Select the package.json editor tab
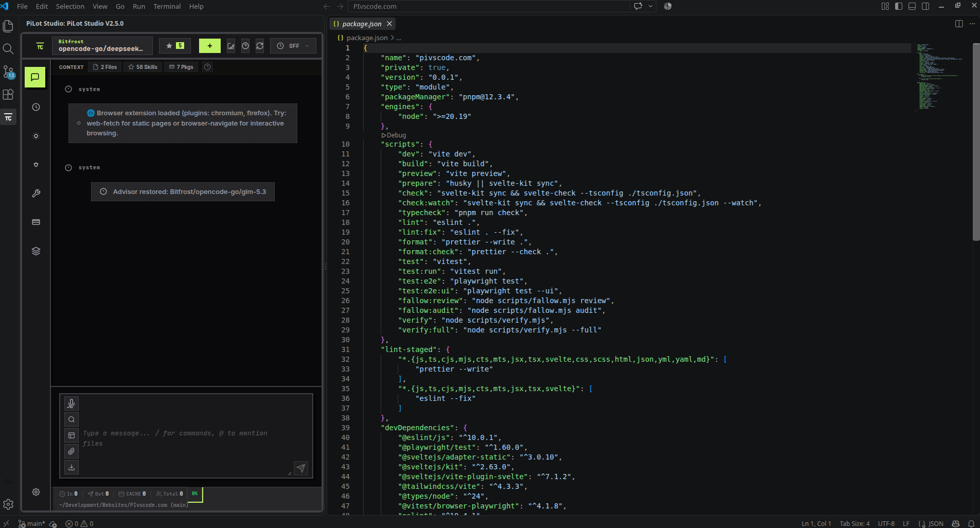Viewport: 980px width, 528px height. tap(362, 24)
